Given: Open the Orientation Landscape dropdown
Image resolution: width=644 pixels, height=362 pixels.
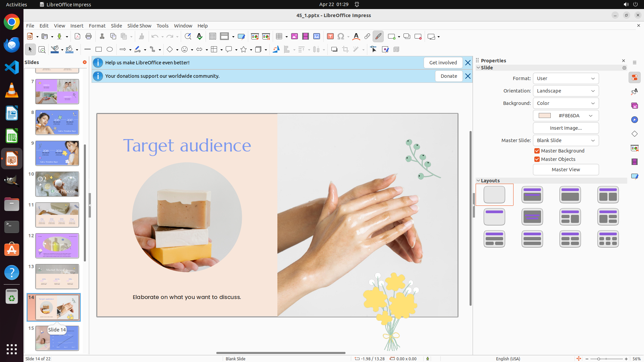Looking at the screenshot, I should point(566,91).
